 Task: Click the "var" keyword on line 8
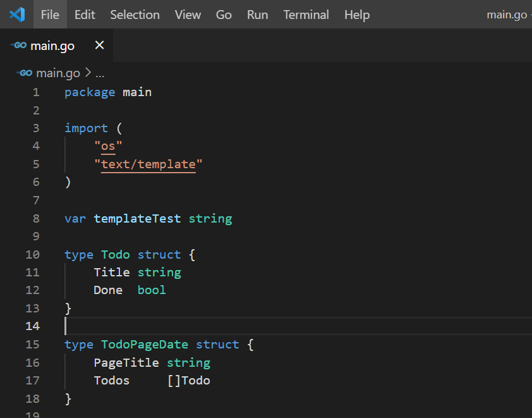pyautogui.click(x=75, y=219)
